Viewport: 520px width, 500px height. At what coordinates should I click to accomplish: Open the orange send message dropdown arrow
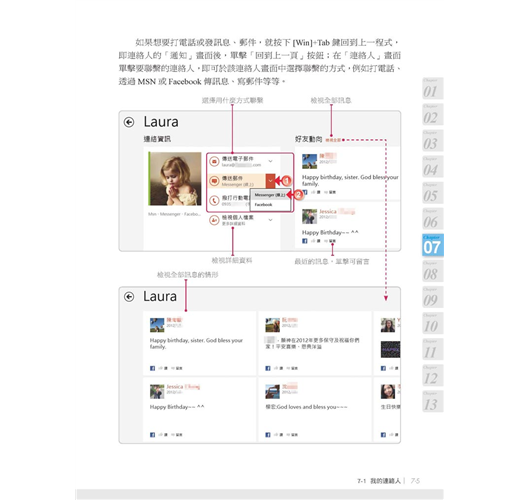coord(270,181)
